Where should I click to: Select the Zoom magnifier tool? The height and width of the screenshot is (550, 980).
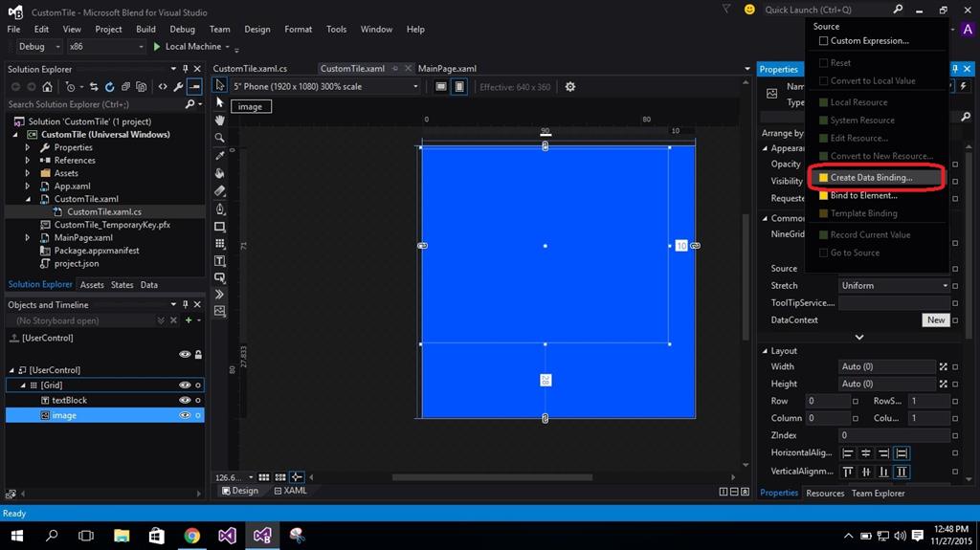220,138
